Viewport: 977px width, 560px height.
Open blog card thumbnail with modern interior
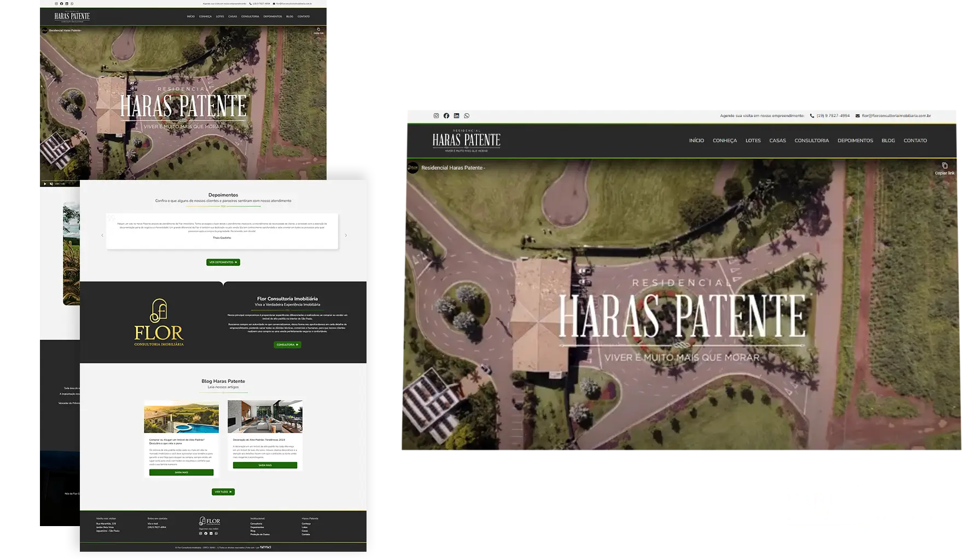(265, 417)
